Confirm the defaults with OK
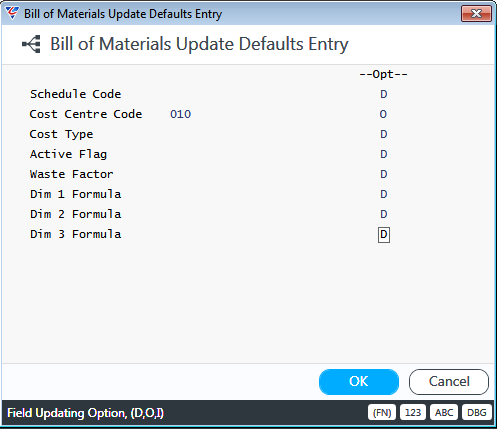The width and height of the screenshot is (497, 429). click(x=359, y=382)
